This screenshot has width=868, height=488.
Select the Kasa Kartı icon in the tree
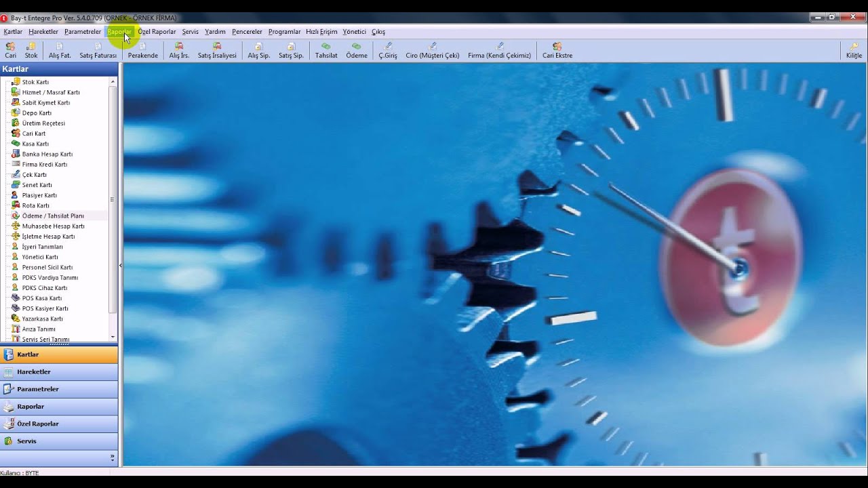click(x=16, y=144)
